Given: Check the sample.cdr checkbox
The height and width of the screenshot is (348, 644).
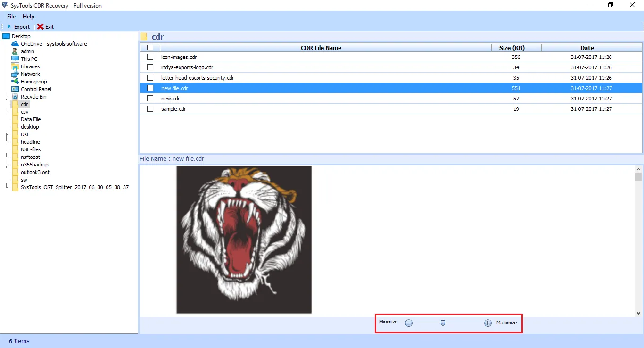Looking at the screenshot, I should (x=150, y=109).
